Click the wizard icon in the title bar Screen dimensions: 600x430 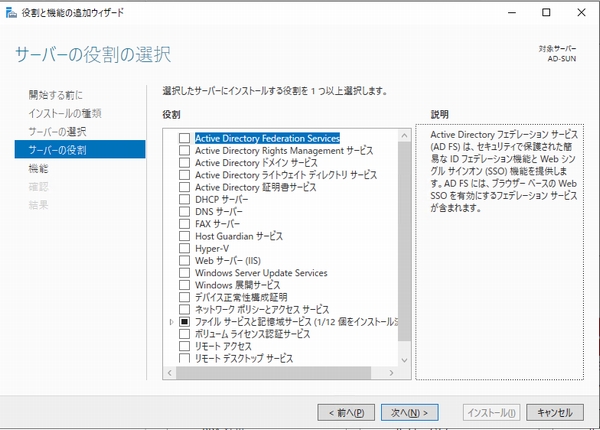coord(11,13)
